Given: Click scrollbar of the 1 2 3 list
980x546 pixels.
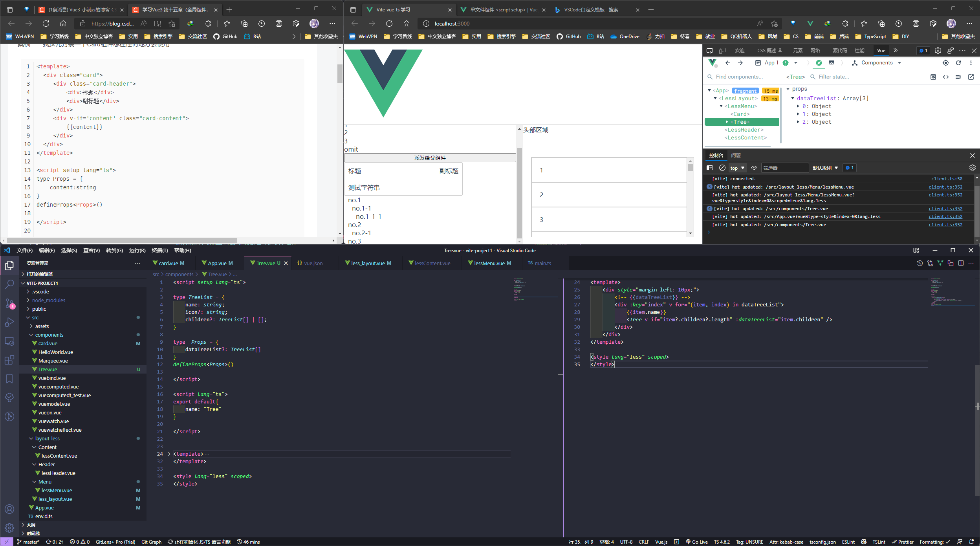Looking at the screenshot, I should coord(690,168).
